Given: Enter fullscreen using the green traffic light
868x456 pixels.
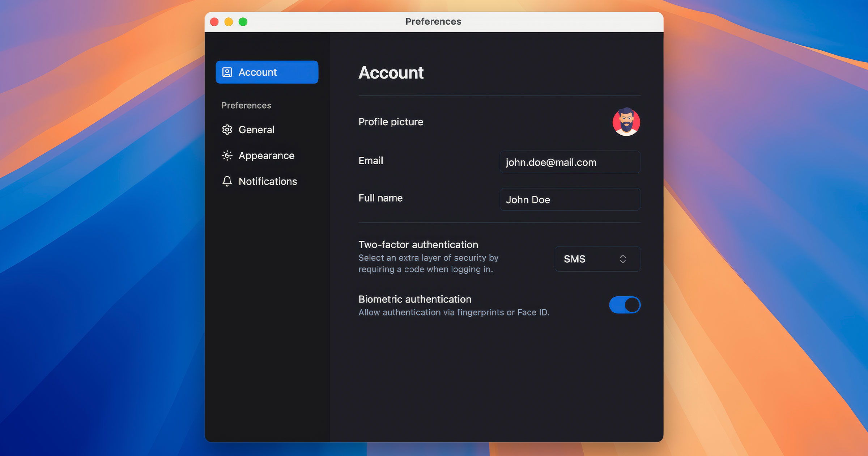Looking at the screenshot, I should pos(243,21).
